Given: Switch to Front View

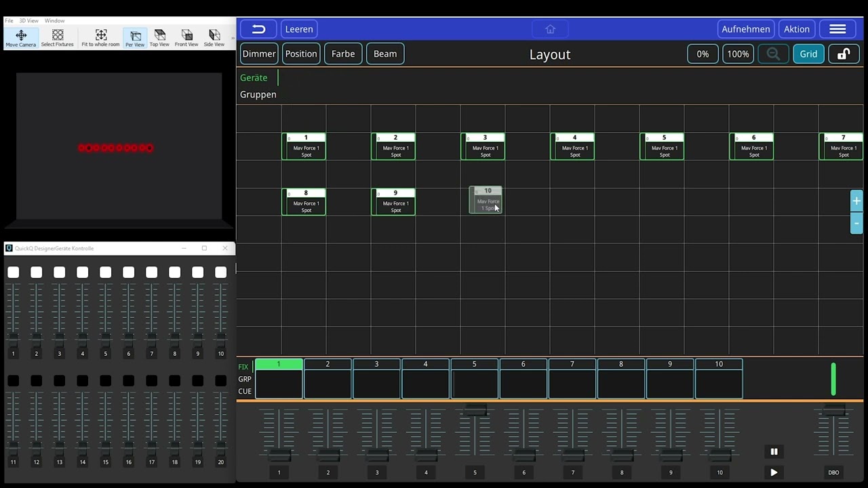Looking at the screenshot, I should 186,38.
